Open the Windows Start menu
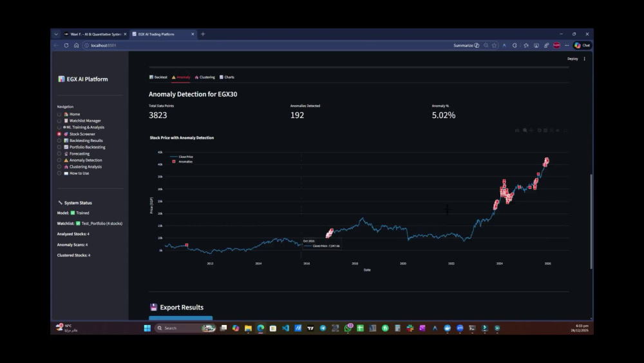This screenshot has width=644, height=363. [x=147, y=328]
